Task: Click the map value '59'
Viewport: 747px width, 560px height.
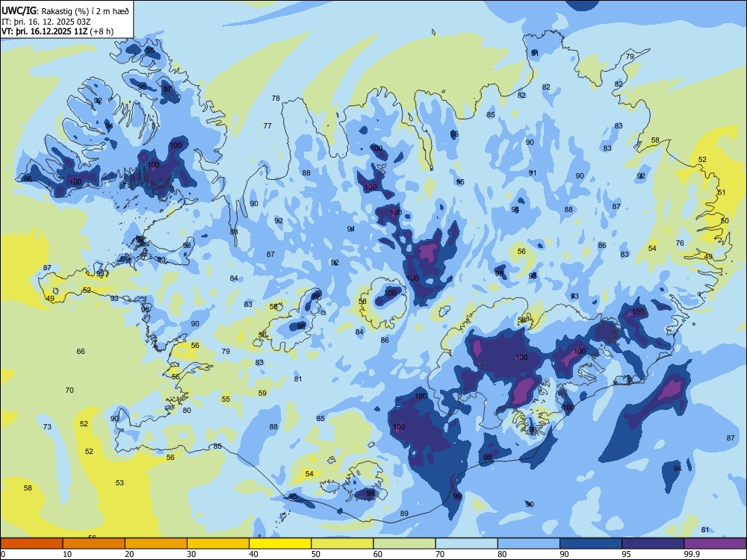Action: (x=262, y=393)
